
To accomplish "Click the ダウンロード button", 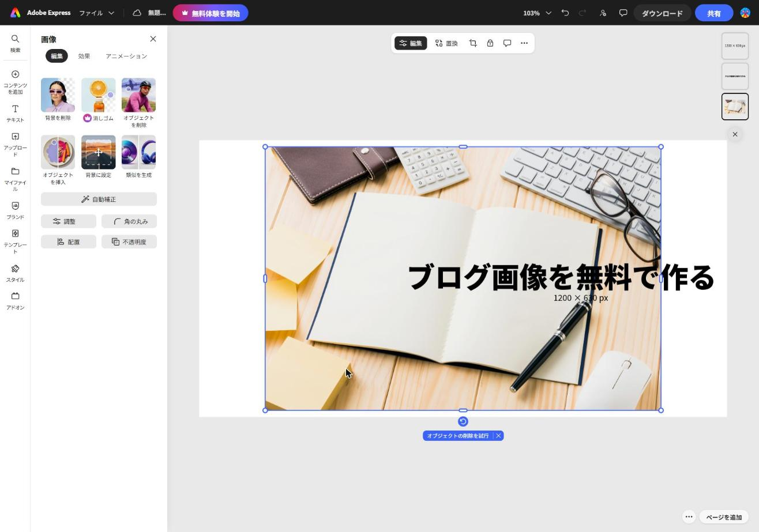I will point(662,13).
